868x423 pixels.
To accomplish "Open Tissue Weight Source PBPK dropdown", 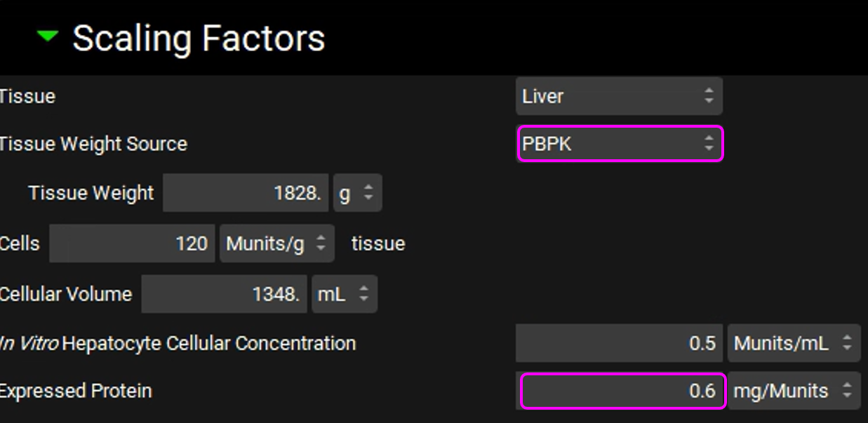I will click(620, 145).
